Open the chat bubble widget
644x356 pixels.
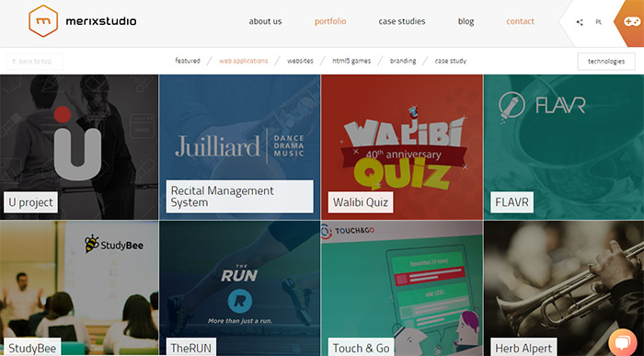click(623, 342)
